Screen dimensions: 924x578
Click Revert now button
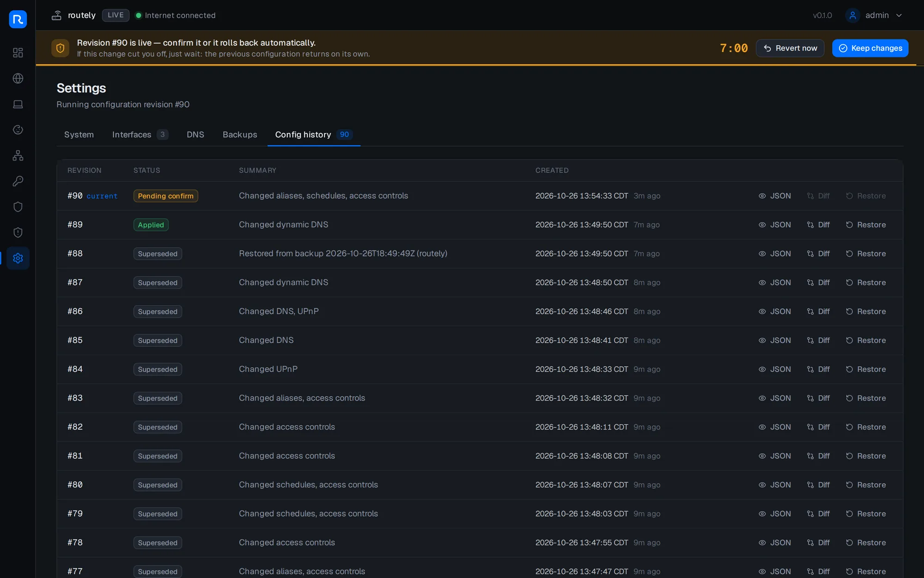(790, 48)
